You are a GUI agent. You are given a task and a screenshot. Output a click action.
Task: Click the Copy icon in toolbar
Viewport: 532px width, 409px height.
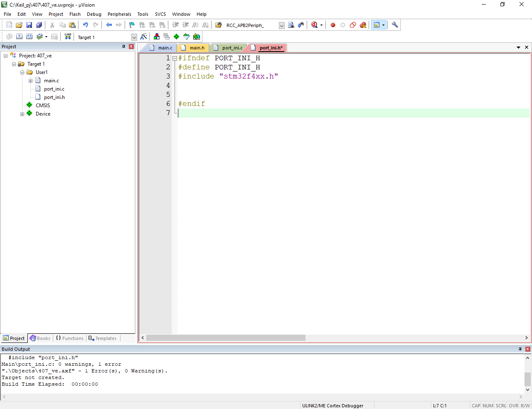coord(62,25)
